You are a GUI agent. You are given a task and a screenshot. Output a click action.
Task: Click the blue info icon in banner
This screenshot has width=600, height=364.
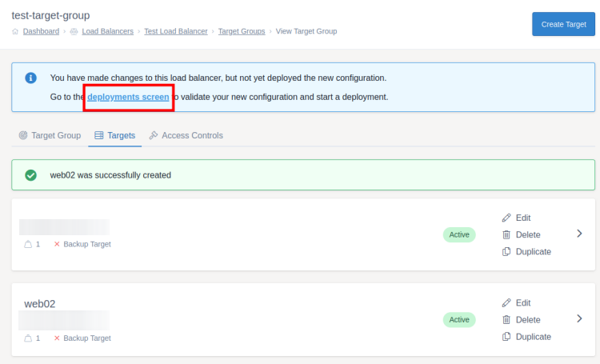coord(30,78)
